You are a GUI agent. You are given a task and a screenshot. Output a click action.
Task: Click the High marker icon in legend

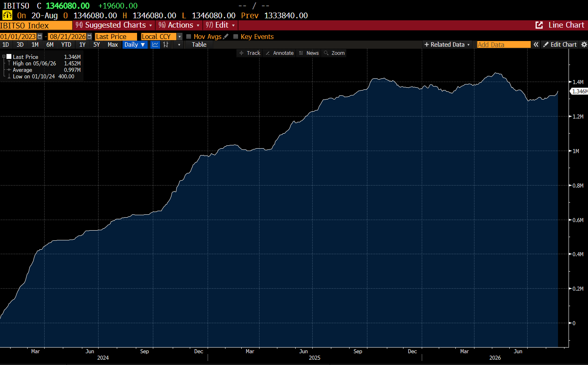pos(9,63)
